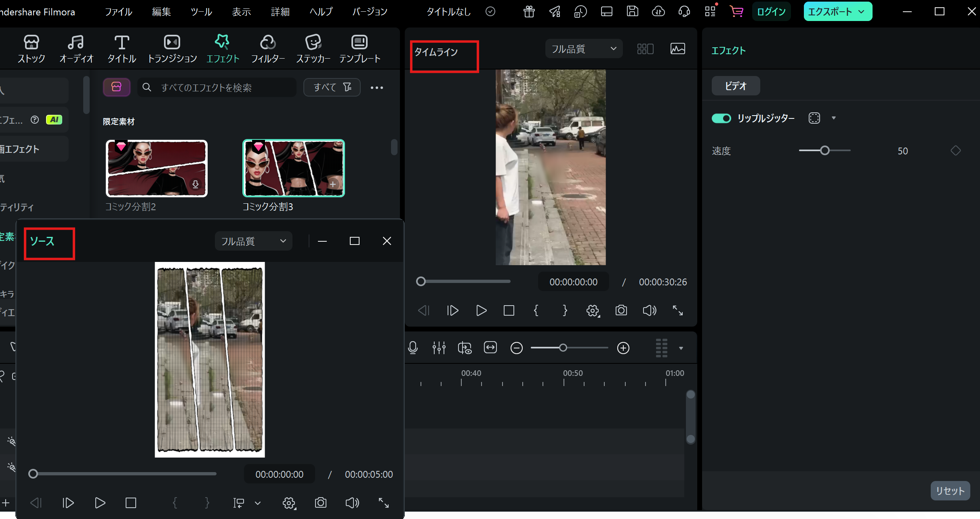980x519 pixels.
Task: Expand the timeline track view options arrow
Action: [x=681, y=348]
